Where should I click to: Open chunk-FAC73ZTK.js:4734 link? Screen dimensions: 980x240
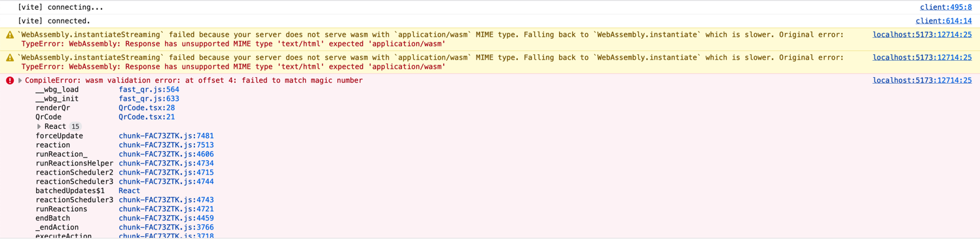click(x=166, y=163)
